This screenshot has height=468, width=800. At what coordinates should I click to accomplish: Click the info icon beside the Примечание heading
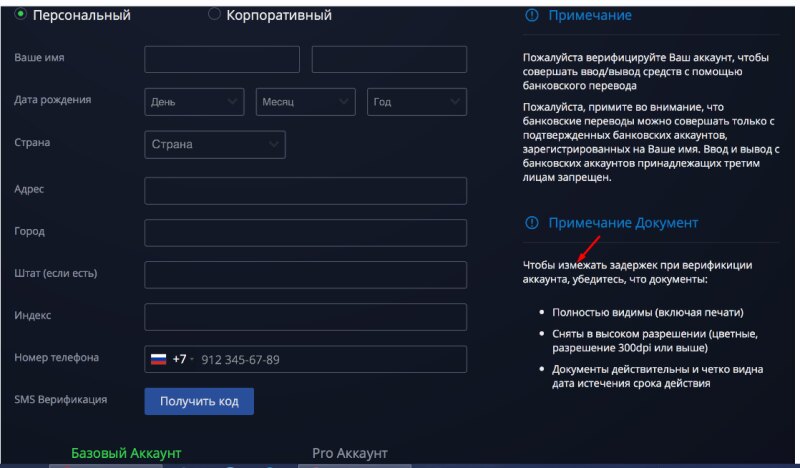(531, 16)
